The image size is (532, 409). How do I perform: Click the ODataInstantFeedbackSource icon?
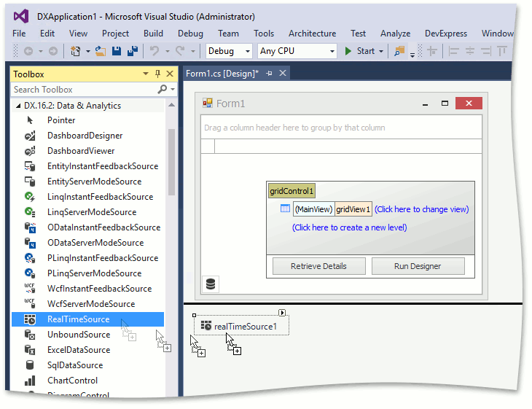[x=30, y=227]
